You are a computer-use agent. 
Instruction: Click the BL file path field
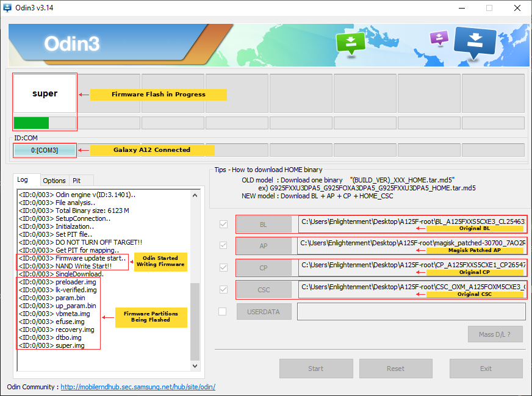pos(412,225)
